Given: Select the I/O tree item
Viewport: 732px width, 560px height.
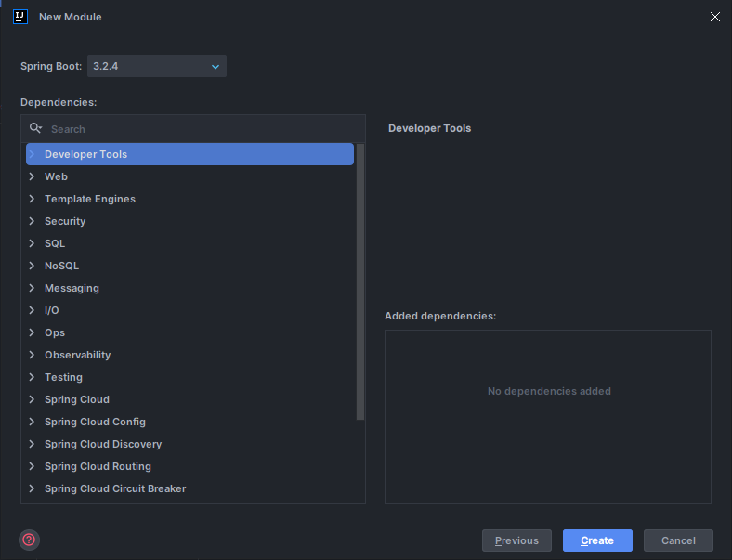Looking at the screenshot, I should [x=51, y=310].
